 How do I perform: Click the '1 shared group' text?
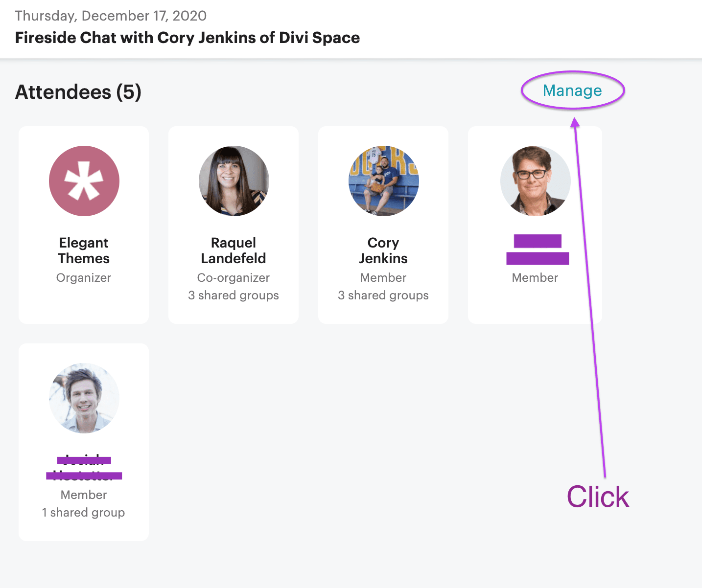pyautogui.click(x=84, y=513)
